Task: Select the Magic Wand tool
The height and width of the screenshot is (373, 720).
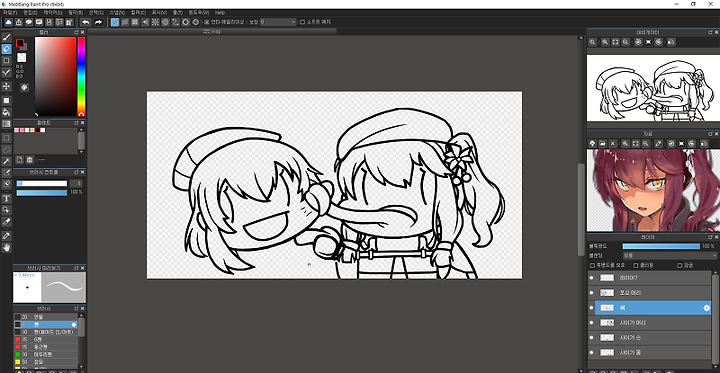Action: pos(6,161)
